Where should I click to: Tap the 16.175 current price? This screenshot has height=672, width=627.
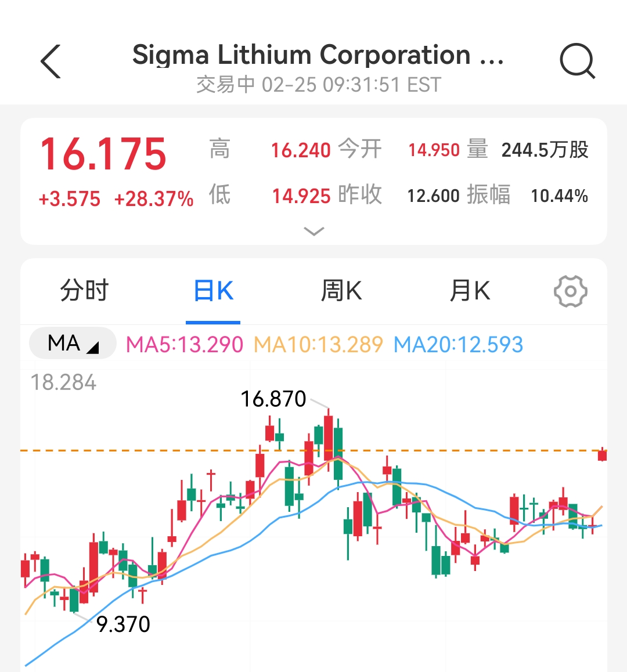(x=103, y=154)
